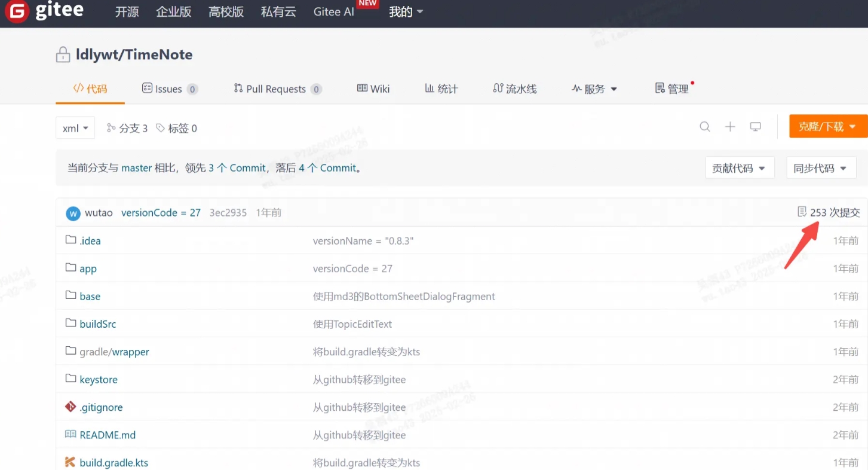
Task: Click the 3 个 Commit ahead link
Action: tap(237, 168)
